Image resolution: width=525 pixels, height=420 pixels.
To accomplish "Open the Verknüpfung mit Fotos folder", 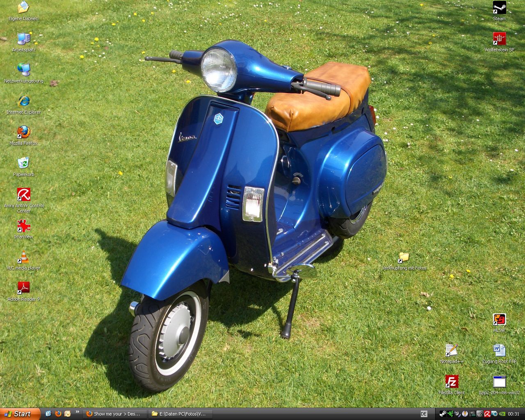I will click(x=404, y=257).
